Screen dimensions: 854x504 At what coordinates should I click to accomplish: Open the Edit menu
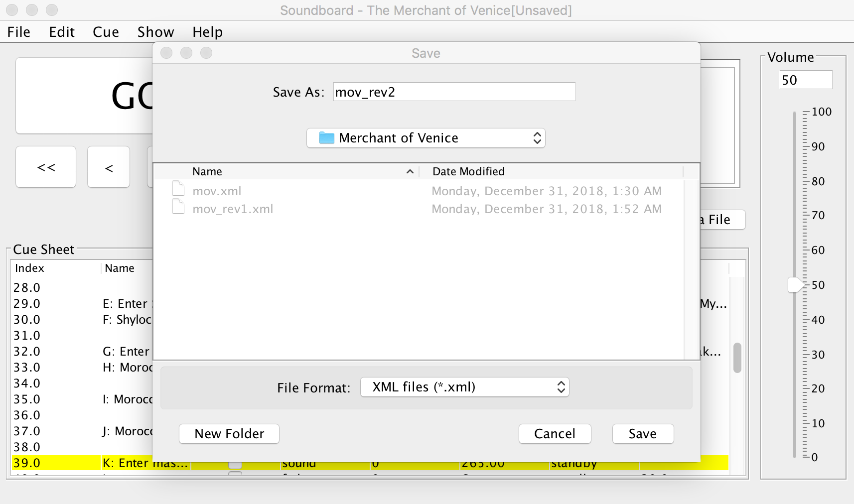pyautogui.click(x=62, y=32)
